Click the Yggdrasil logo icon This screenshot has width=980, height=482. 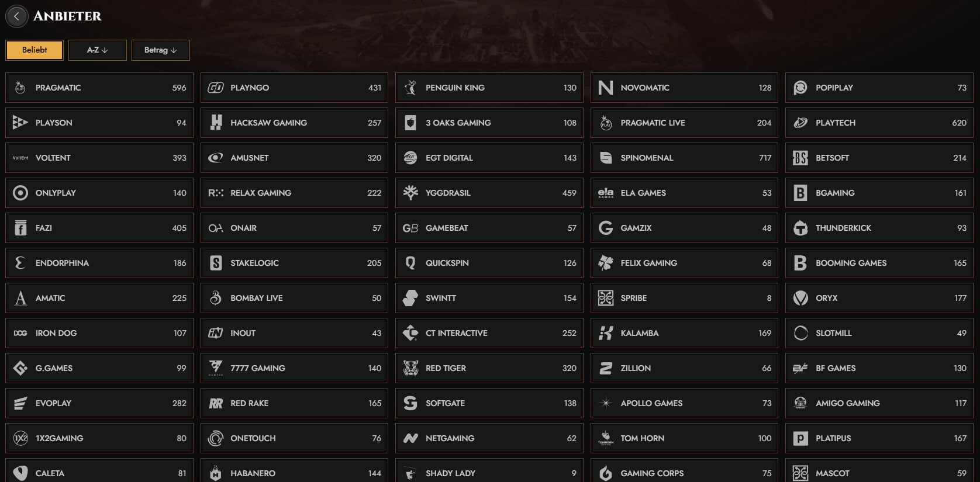point(410,193)
